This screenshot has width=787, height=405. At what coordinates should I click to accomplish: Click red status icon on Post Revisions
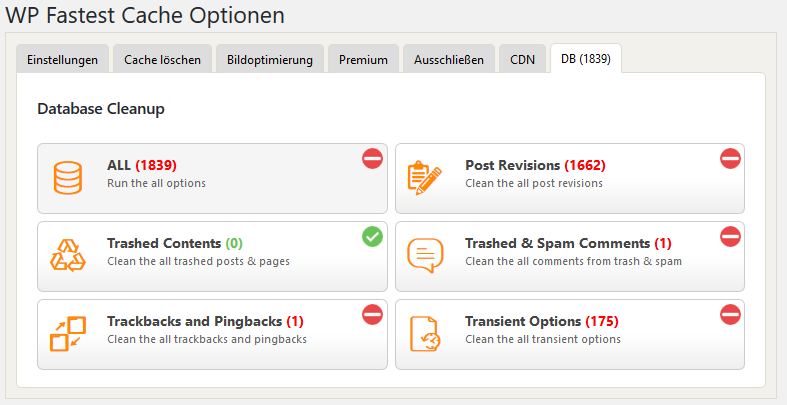[730, 158]
